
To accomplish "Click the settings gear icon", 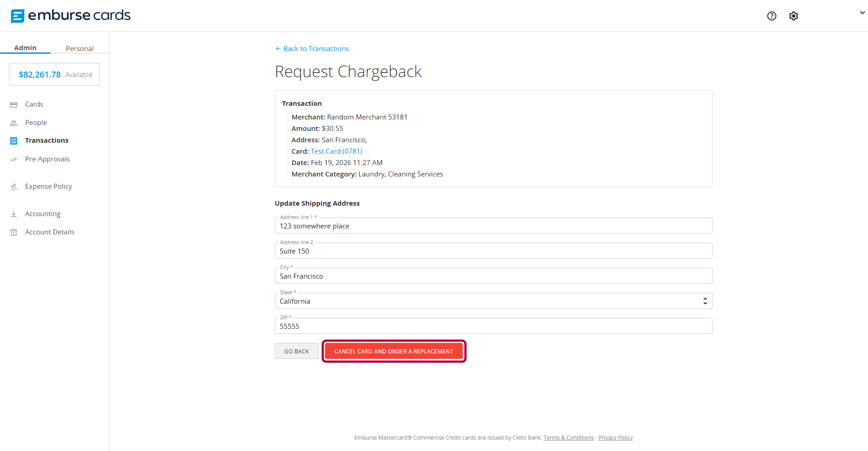I will pos(793,16).
